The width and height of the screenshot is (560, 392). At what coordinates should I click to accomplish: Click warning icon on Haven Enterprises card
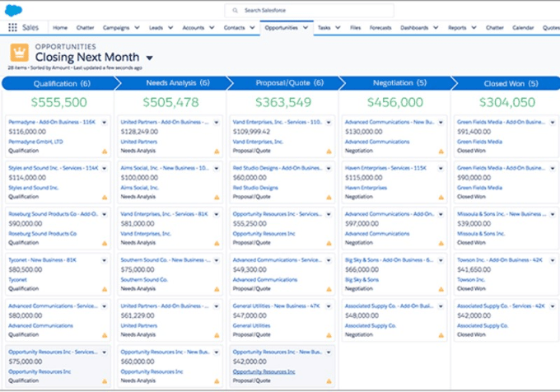point(441,198)
